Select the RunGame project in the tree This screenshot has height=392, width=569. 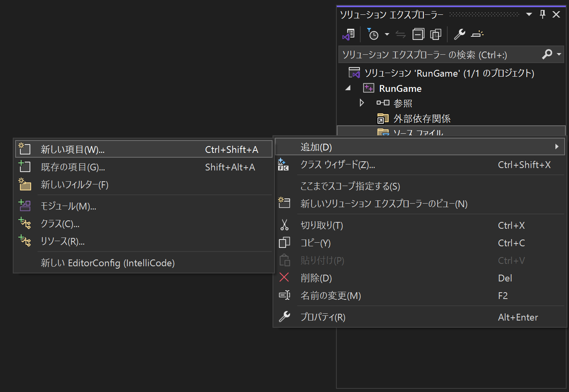[400, 89]
